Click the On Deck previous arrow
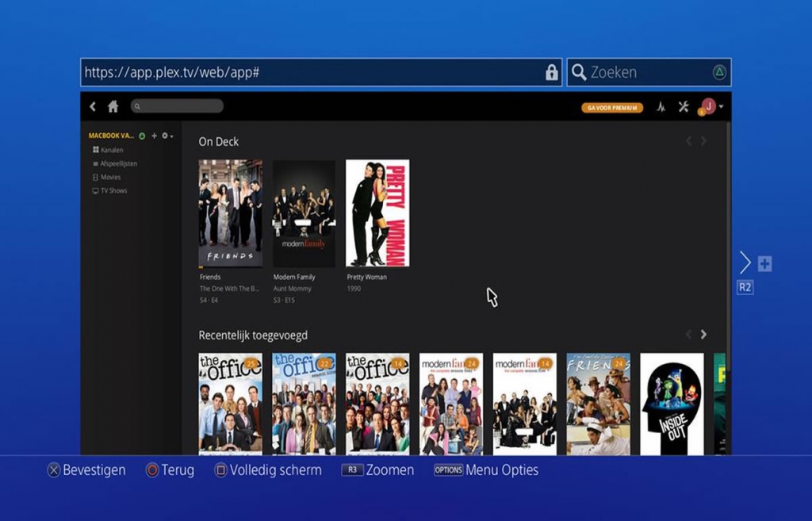The image size is (812, 521). (689, 141)
